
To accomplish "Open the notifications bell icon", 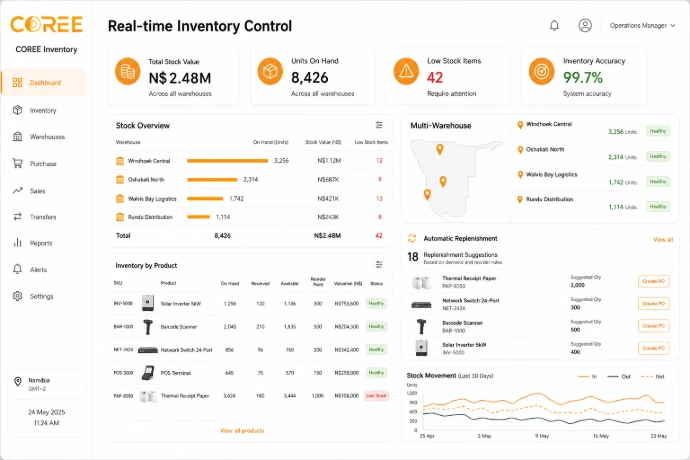I will coord(554,26).
